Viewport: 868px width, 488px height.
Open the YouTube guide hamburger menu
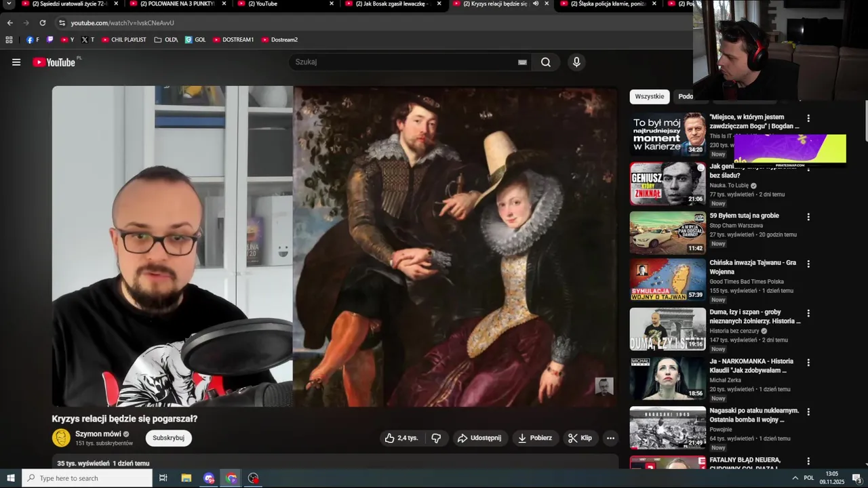tap(16, 62)
